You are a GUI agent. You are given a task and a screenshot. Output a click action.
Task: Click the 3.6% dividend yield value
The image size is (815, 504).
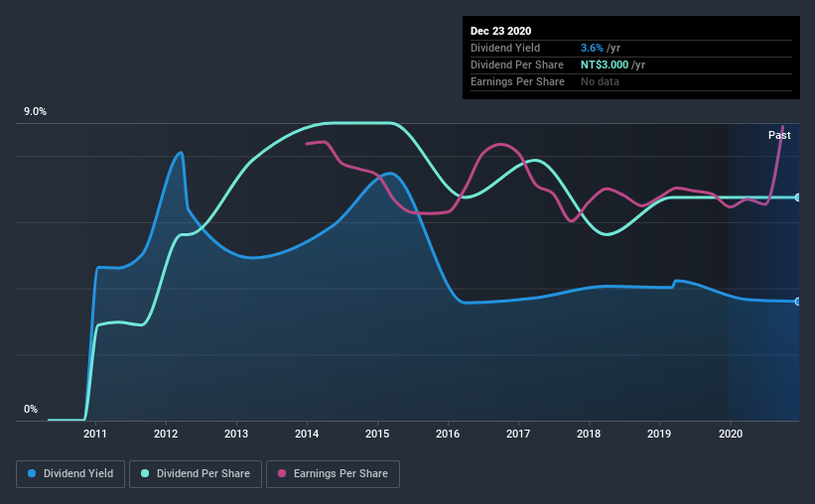point(592,48)
